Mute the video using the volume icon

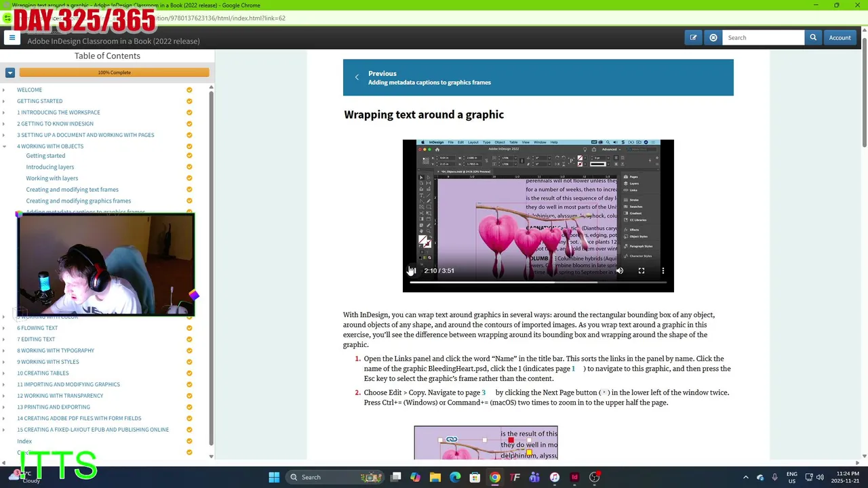pyautogui.click(x=620, y=270)
